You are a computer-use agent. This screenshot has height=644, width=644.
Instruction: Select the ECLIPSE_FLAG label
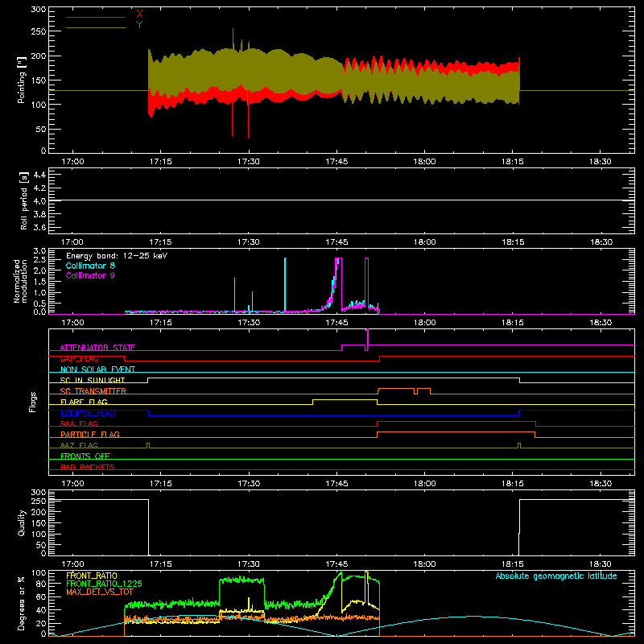(88, 413)
